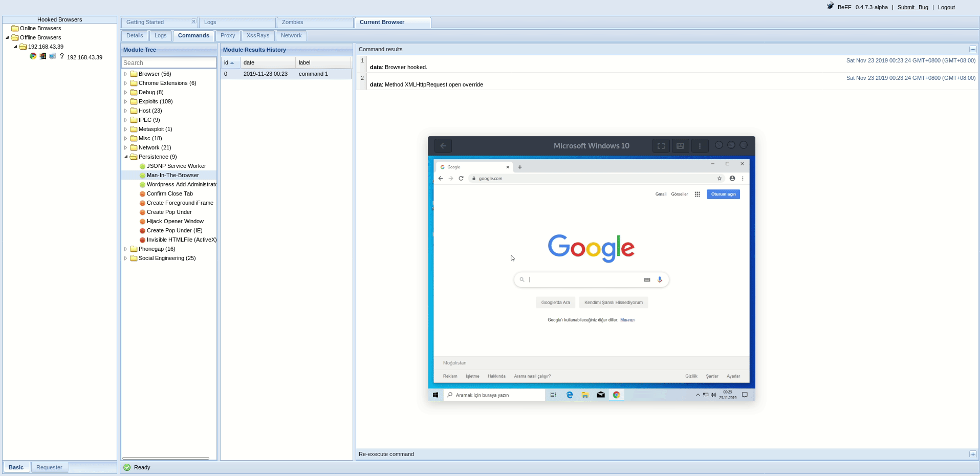Click the Windows OS icon of hooked browser
Image resolution: width=980 pixels, height=476 pixels.
(x=42, y=56)
